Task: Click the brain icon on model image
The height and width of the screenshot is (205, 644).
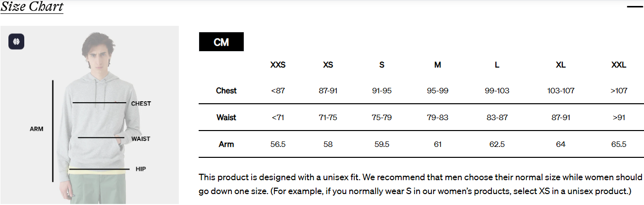Action: tap(16, 41)
